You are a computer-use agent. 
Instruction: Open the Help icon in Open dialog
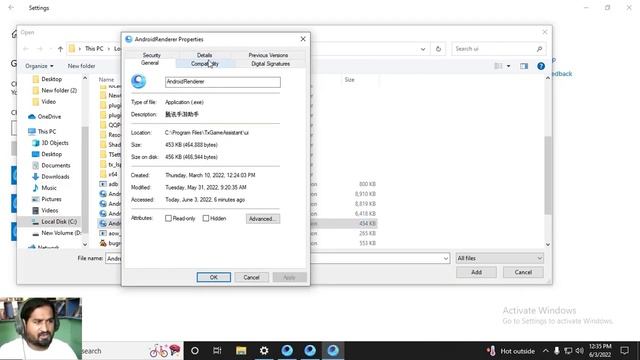tap(541, 66)
